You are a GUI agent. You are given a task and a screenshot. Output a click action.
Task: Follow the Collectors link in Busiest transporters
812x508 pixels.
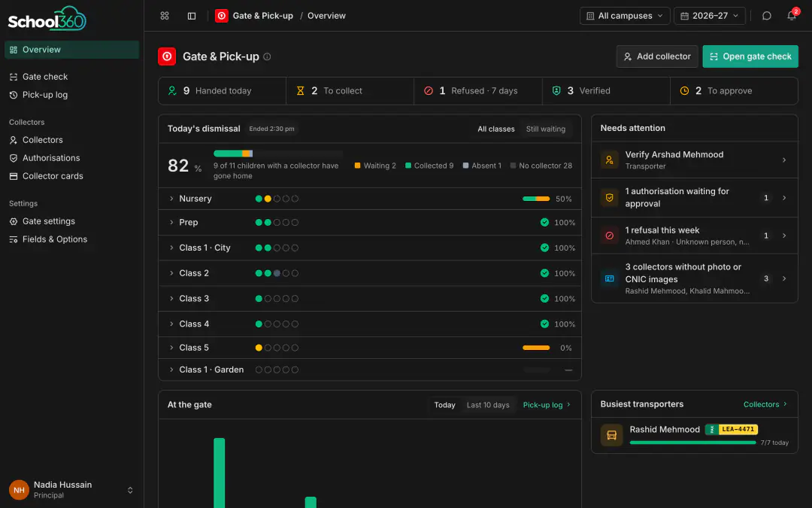pos(765,404)
